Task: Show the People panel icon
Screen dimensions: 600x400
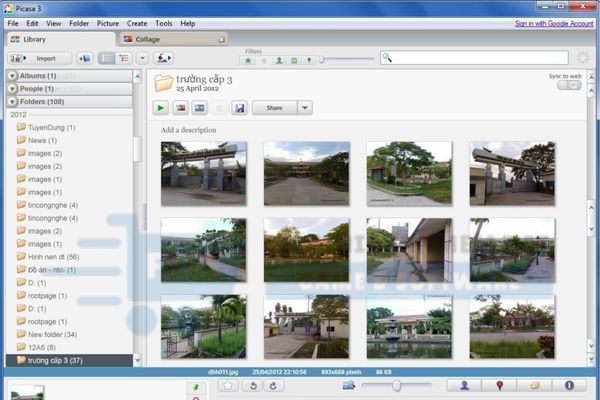Action: click(x=464, y=385)
